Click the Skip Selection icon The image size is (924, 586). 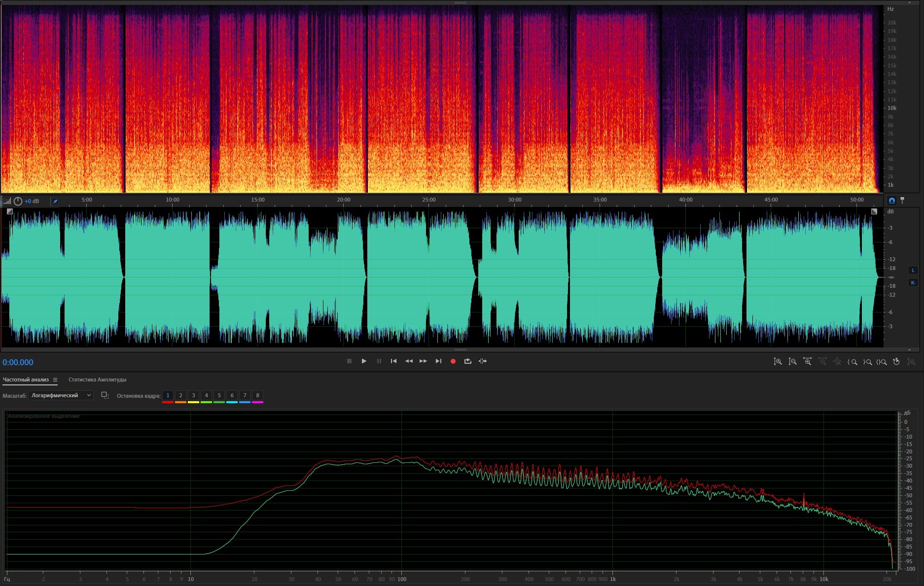click(483, 361)
